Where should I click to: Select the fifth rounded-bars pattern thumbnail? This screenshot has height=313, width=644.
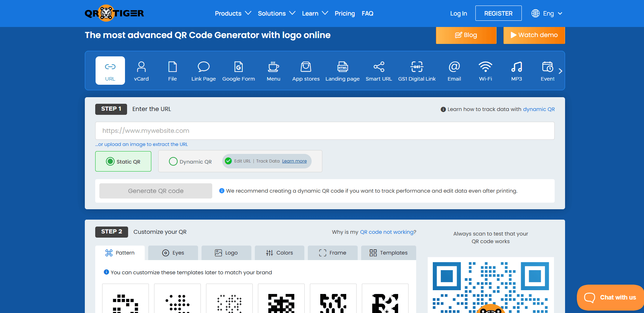point(333,298)
